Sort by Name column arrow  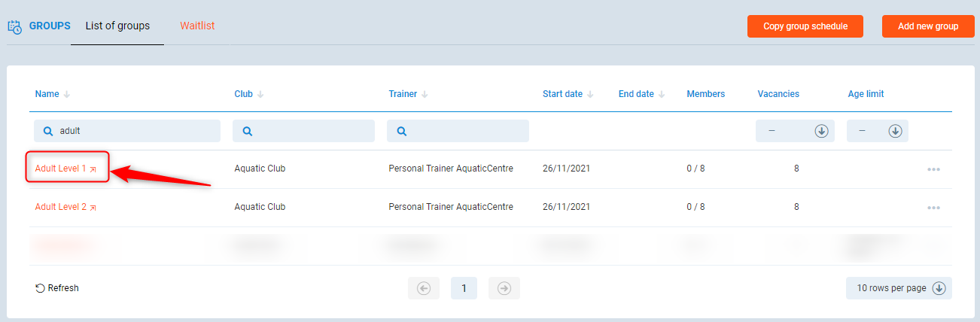(67, 95)
